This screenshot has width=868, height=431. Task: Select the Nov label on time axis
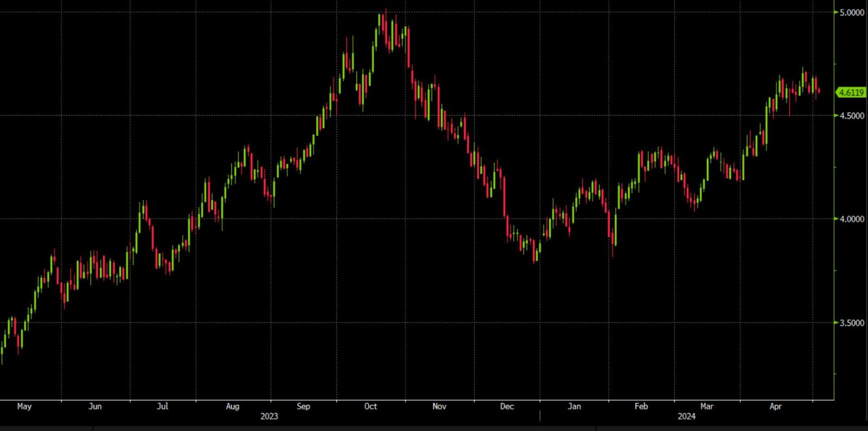[x=439, y=406]
